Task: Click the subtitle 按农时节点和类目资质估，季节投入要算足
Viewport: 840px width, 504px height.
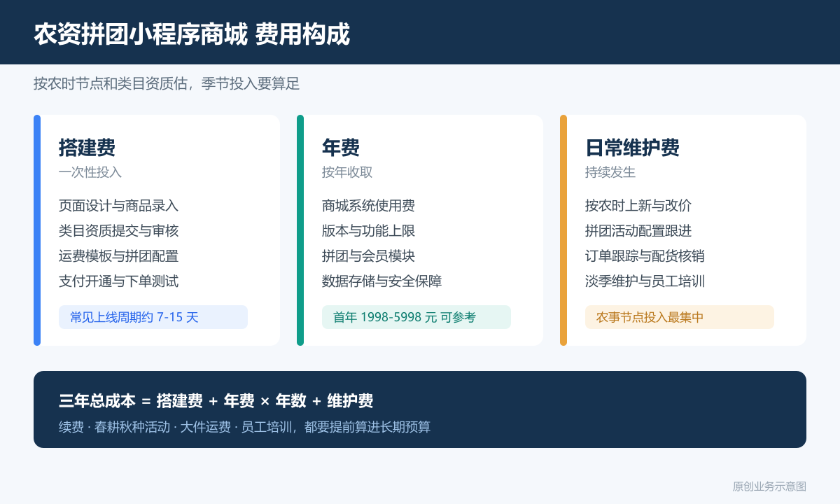Action: [167, 84]
